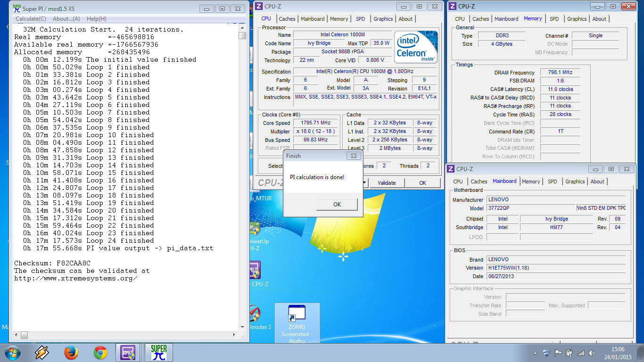Image resolution: width=644 pixels, height=362 pixels.
Task: Launch Google Chrome from the taskbar
Action: tap(100, 353)
